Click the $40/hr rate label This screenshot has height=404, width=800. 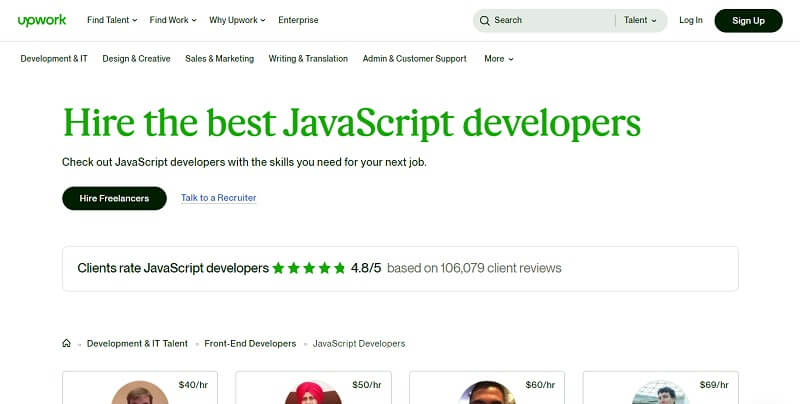193,385
